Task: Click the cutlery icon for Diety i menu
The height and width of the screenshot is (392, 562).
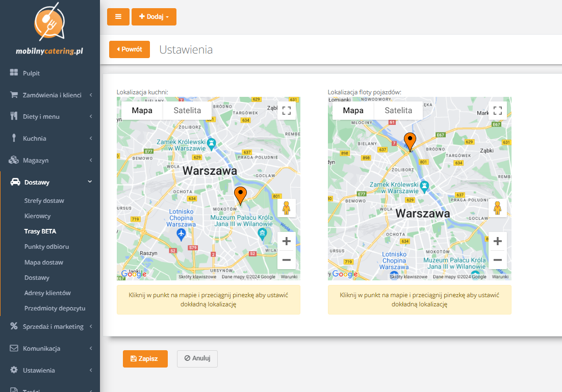Action: click(14, 116)
